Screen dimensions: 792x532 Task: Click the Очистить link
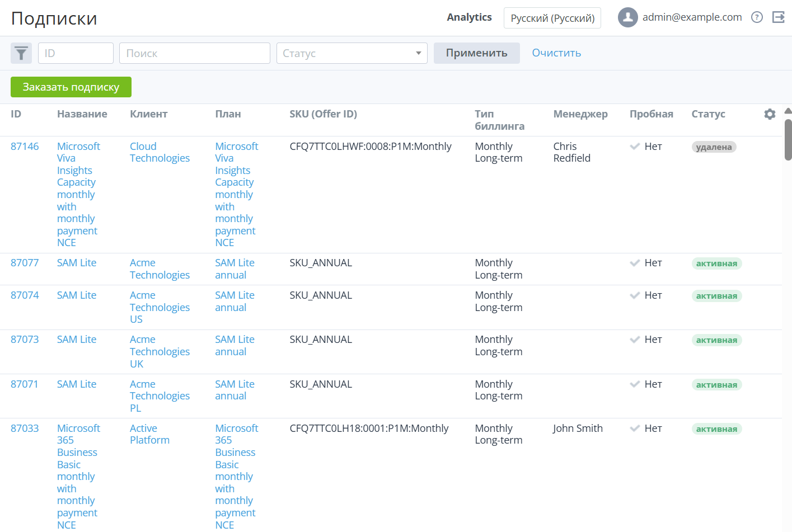556,53
